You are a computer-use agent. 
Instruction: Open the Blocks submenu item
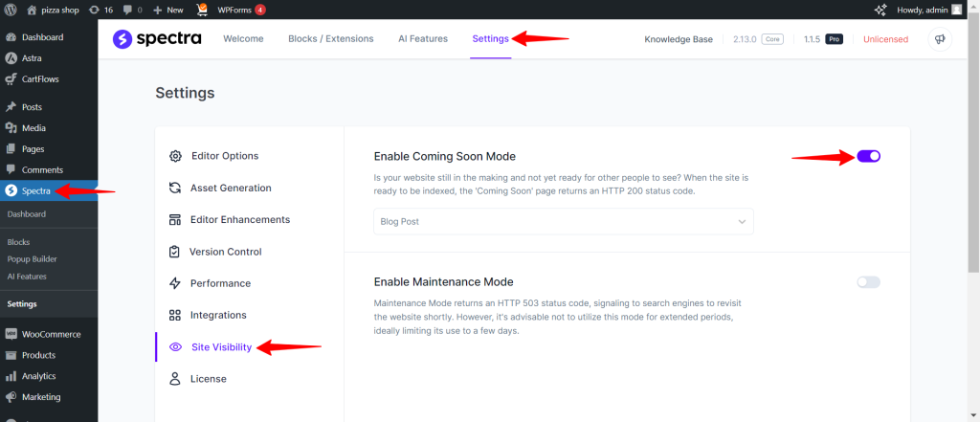[x=19, y=242]
